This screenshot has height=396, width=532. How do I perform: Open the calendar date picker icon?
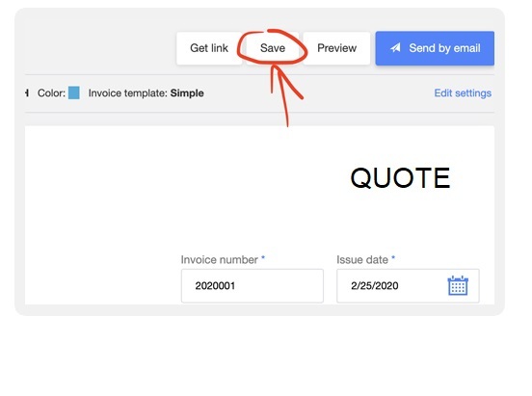[458, 285]
